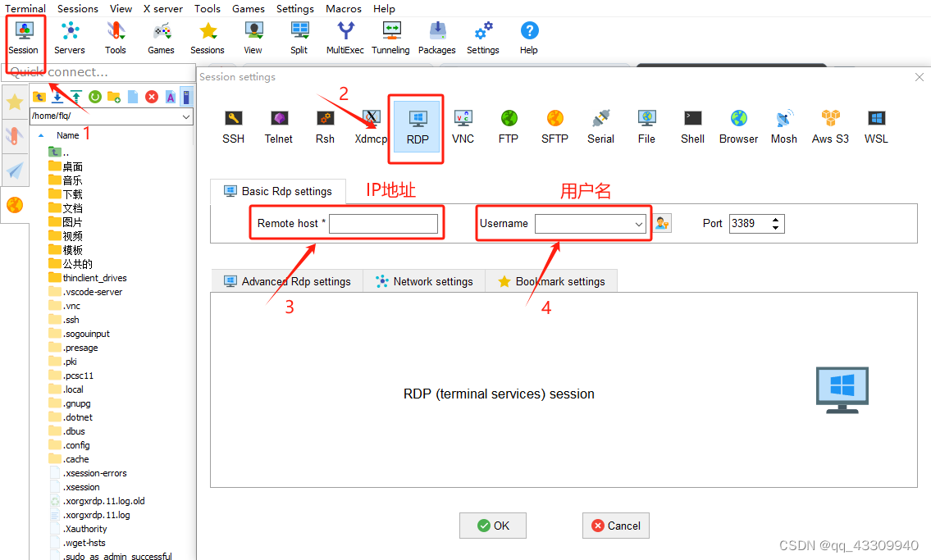Click the upload (teal up arrow) icon
This screenshot has width=931, height=560.
[x=76, y=97]
